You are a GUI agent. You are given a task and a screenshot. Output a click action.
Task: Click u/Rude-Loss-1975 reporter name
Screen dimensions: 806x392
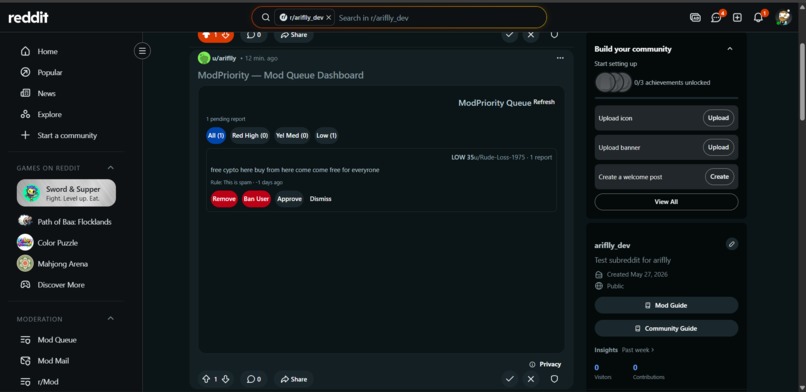[x=499, y=157]
